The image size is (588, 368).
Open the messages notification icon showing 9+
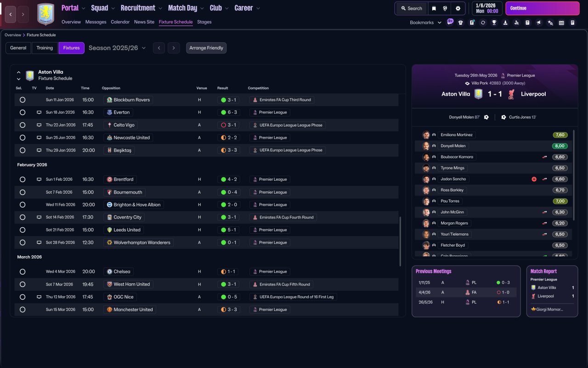pyautogui.click(x=450, y=22)
